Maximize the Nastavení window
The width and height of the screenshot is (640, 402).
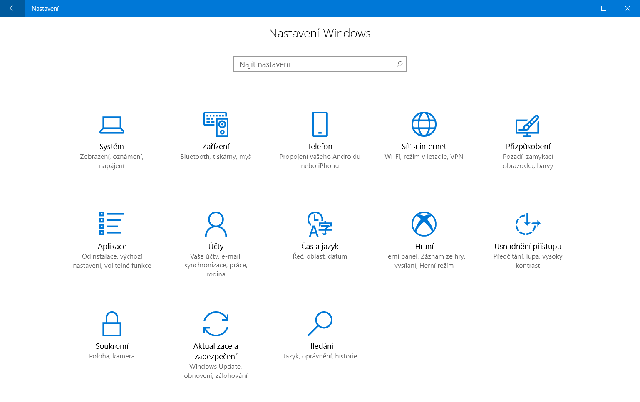point(603,8)
